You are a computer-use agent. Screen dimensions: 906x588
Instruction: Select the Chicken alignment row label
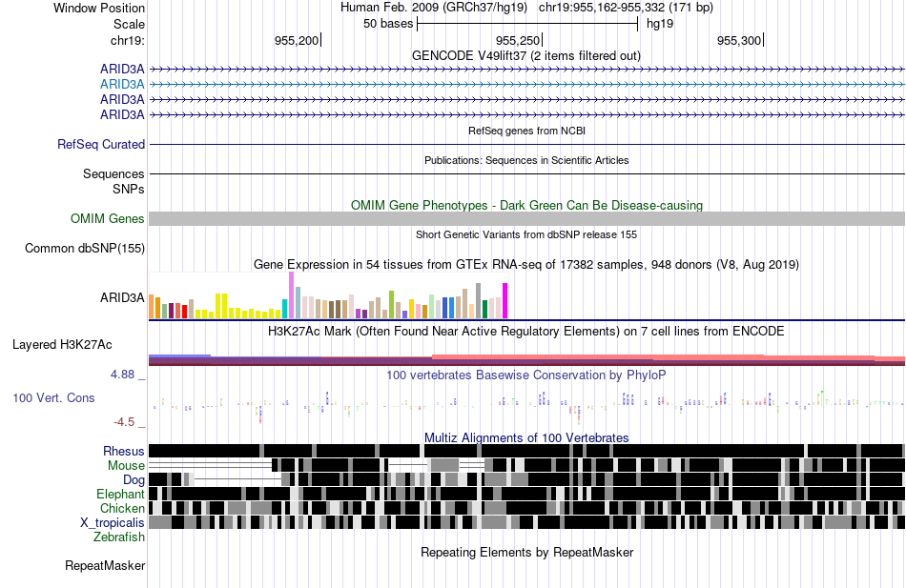[x=122, y=508]
